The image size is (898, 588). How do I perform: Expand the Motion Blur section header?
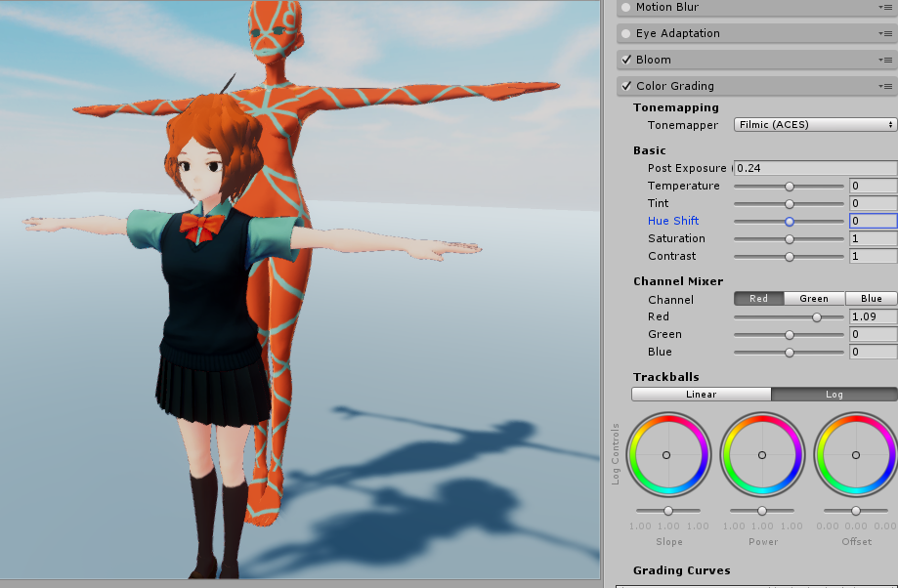(757, 8)
